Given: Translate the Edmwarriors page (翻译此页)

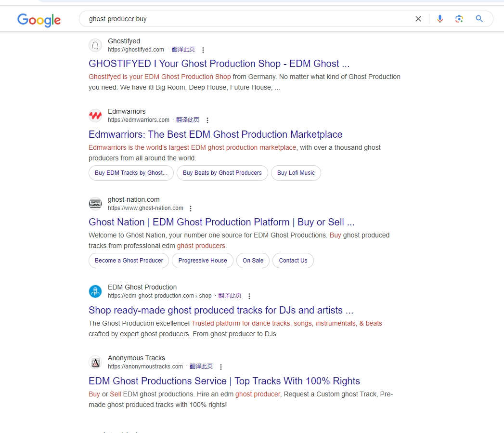Looking at the screenshot, I should pos(188,120).
